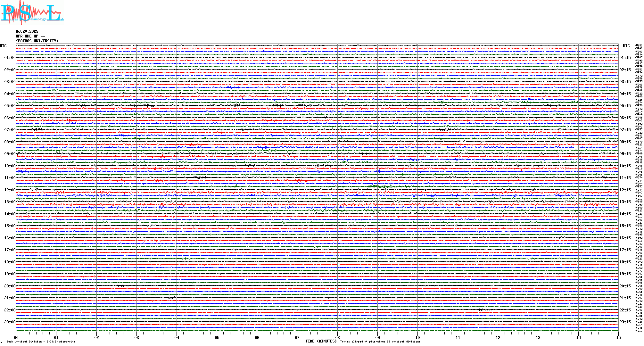This screenshot has height=346, width=644.
Task: Click minute 00 tick on bottom axis
Action: [x=16, y=337]
